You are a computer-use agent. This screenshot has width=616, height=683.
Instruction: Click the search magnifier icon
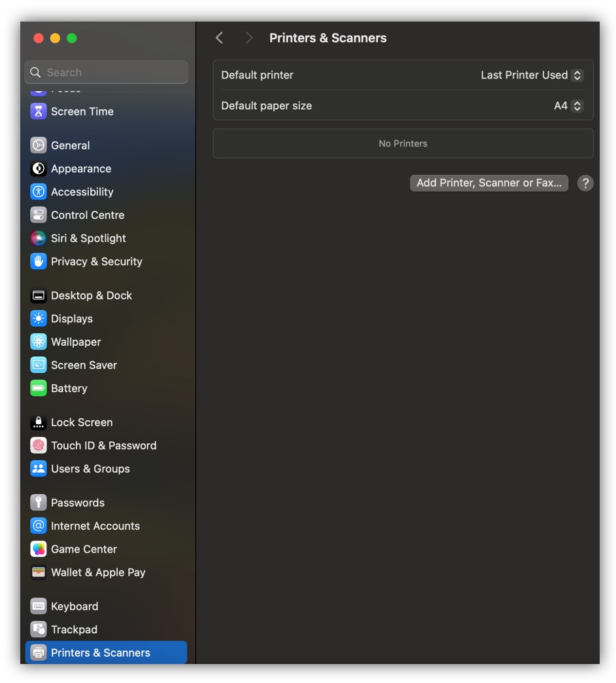point(35,73)
